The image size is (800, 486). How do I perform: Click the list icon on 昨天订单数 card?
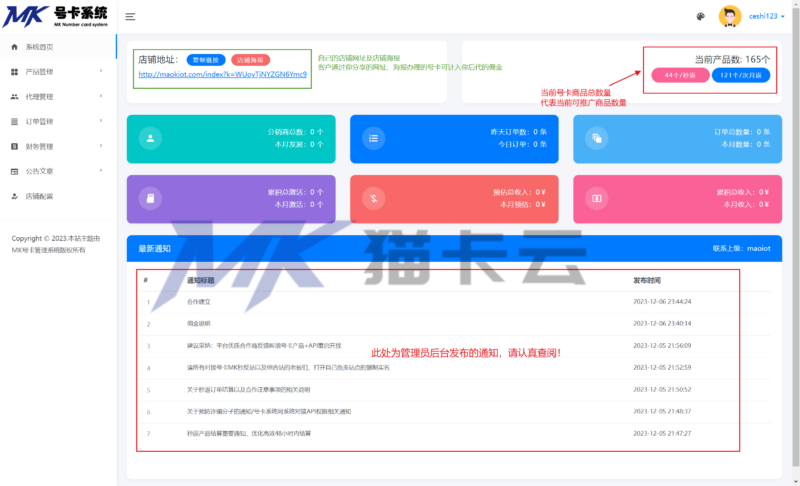click(x=373, y=138)
